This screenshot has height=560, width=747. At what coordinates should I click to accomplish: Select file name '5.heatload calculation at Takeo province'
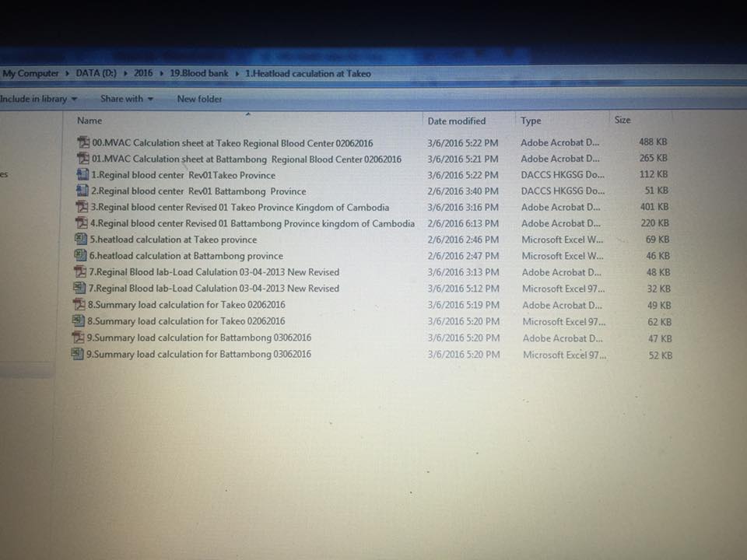click(174, 240)
